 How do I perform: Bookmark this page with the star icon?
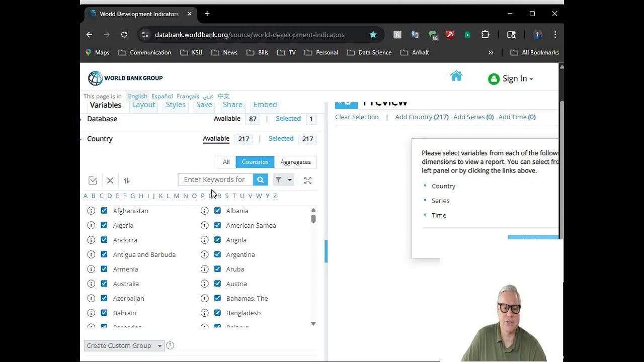[373, 35]
